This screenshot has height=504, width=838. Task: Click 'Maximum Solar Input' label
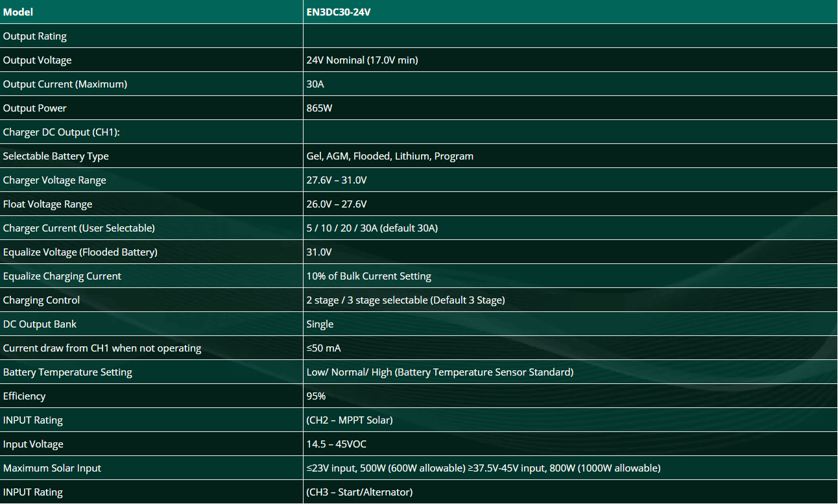(53, 468)
